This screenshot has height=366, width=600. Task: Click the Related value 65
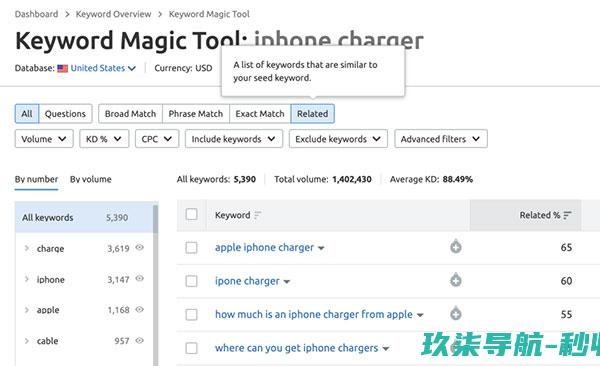coord(566,247)
